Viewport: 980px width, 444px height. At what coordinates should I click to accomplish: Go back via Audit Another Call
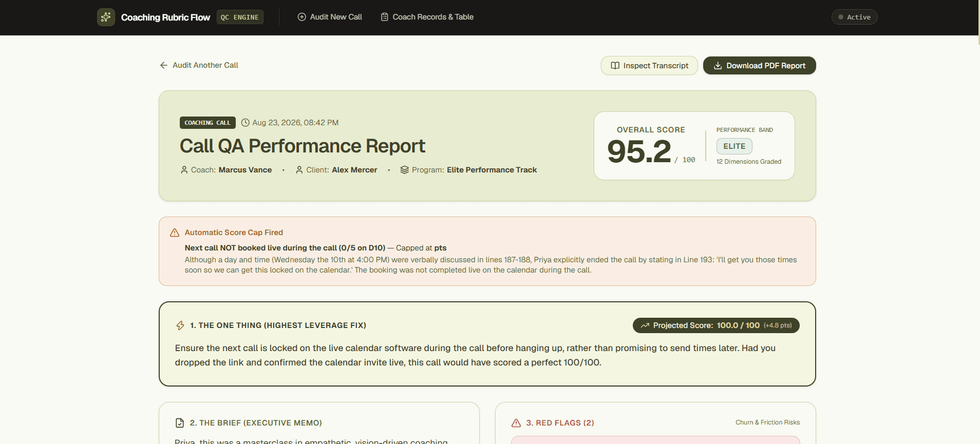(x=199, y=65)
